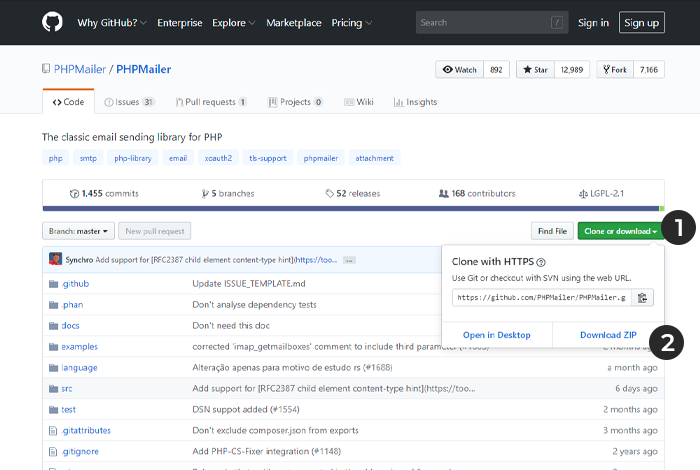Switch to the Projects tab
This screenshot has height=470, width=700.
click(x=295, y=102)
